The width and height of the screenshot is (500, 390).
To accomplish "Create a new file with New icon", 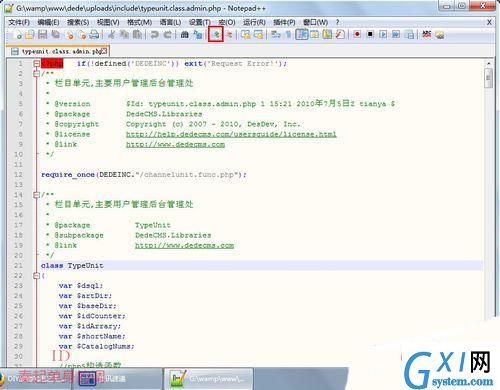I will click(18, 35).
